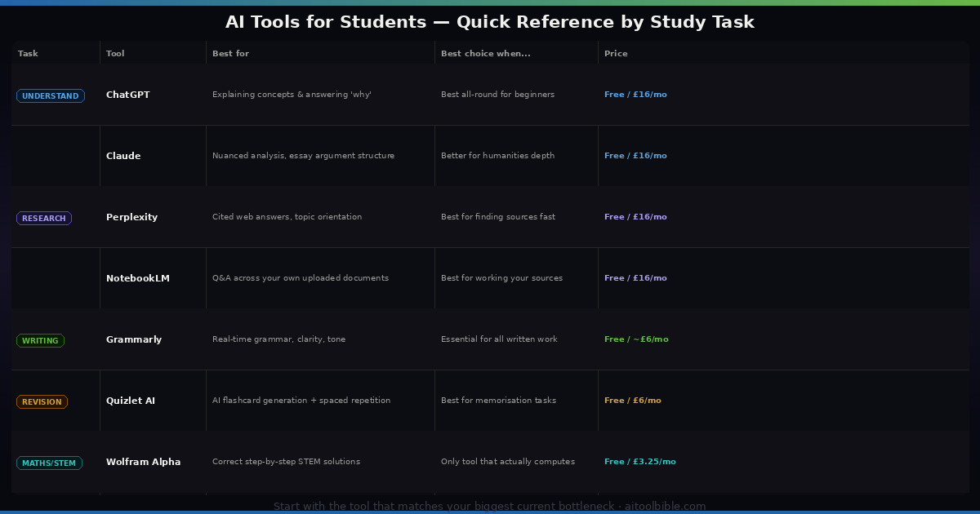Screen dimensions: 980x514
Task: Click the 'Grammarly' tool name
Action: (x=134, y=339)
